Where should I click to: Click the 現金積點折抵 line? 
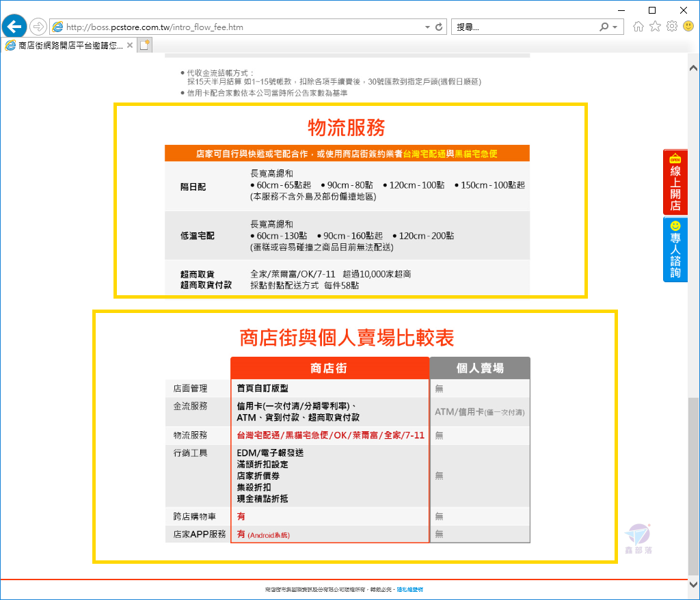pos(262,499)
